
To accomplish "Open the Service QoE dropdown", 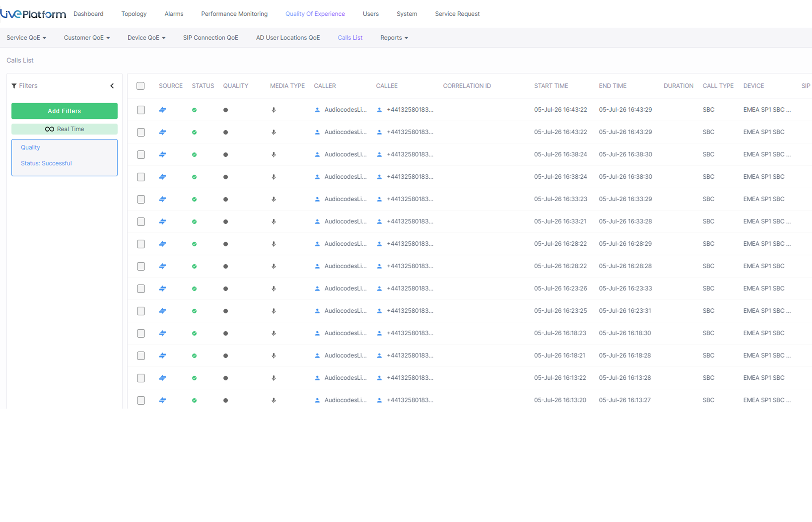I will pyautogui.click(x=26, y=38).
